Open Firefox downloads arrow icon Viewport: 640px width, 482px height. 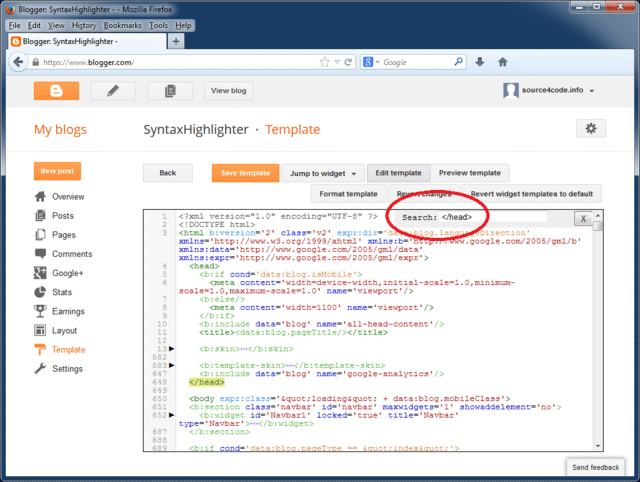tap(480, 62)
